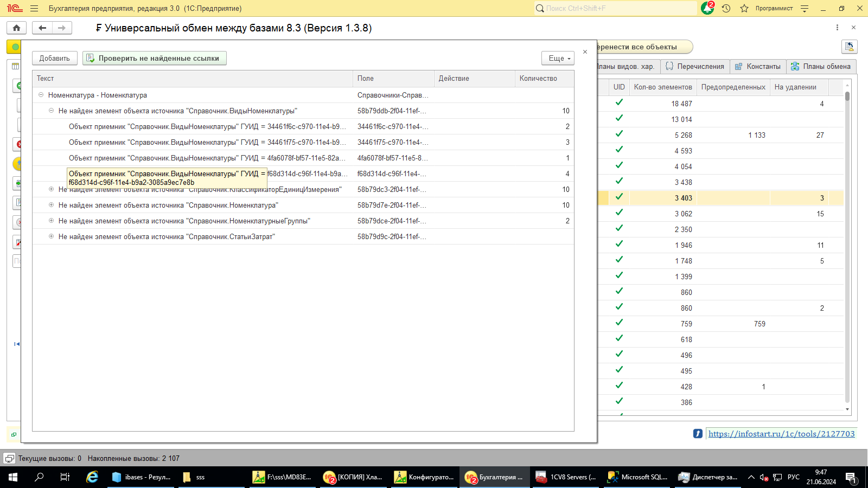868x488 pixels.
Task: Open the Еще dropdown menu
Action: click(x=558, y=58)
